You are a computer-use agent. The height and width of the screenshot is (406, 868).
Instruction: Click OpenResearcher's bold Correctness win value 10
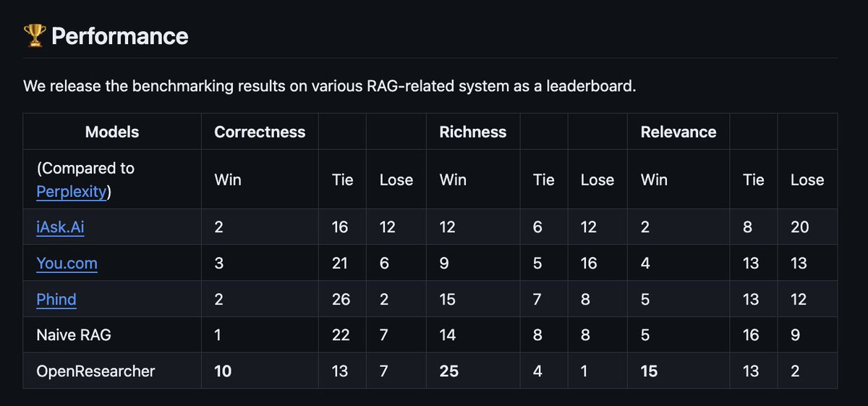pos(223,371)
